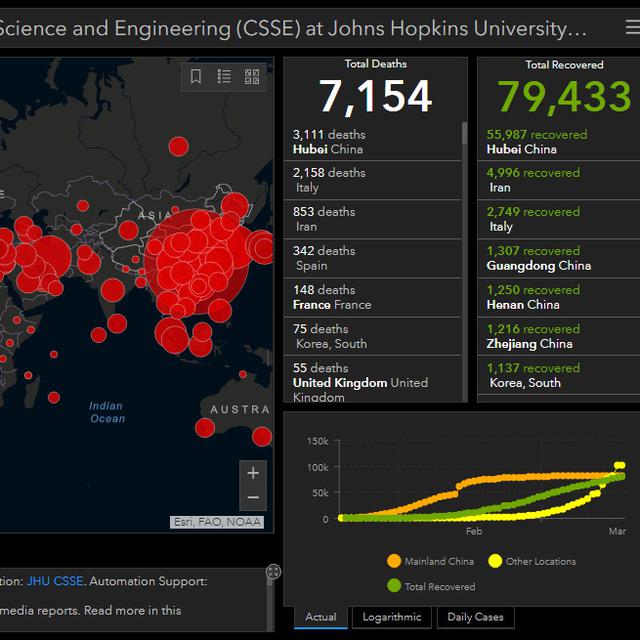Zoom in on the map

click(253, 473)
